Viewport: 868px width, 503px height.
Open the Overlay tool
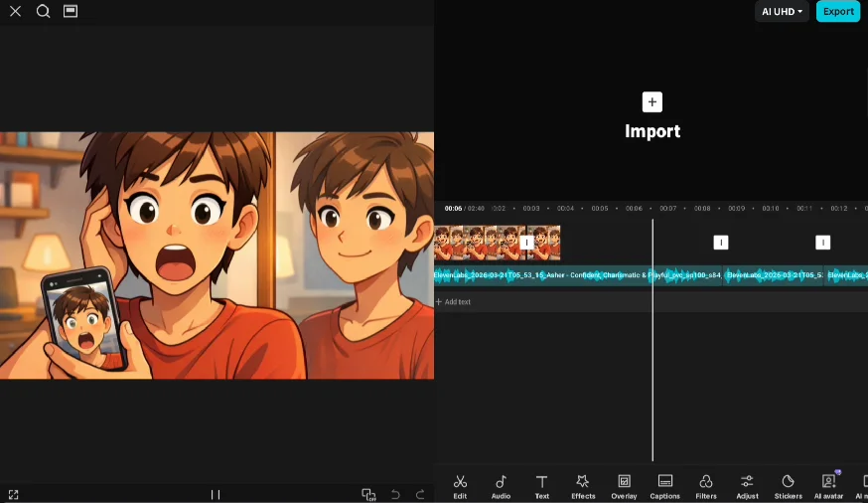pyautogui.click(x=624, y=486)
